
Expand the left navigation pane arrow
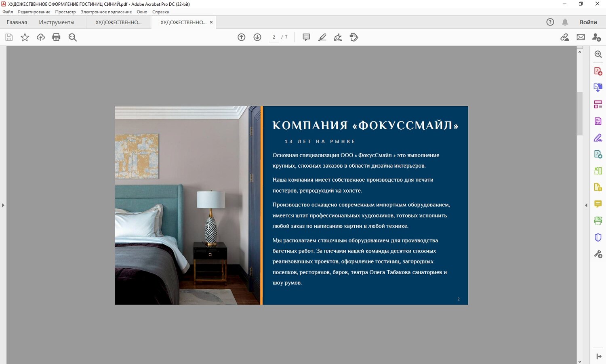[x=3, y=205]
